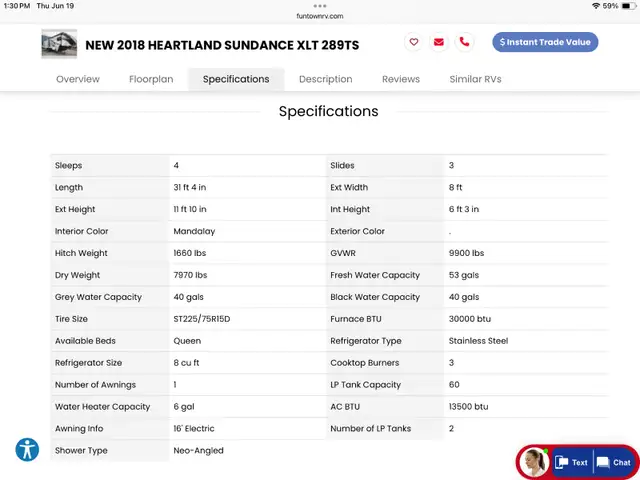The height and width of the screenshot is (480, 640).
Task: Switch to the Overview tab
Action: coord(78,79)
